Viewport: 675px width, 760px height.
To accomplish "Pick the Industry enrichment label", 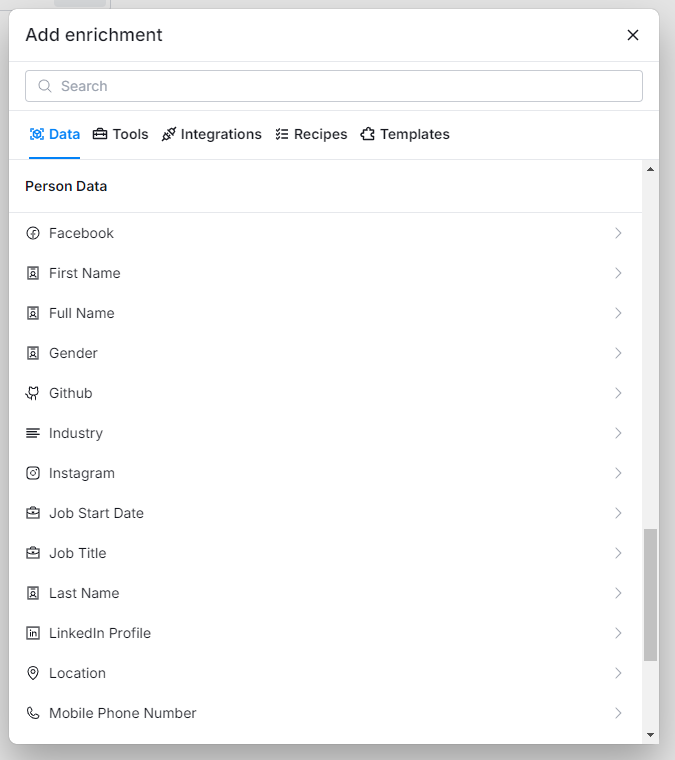I will pyautogui.click(x=76, y=433).
